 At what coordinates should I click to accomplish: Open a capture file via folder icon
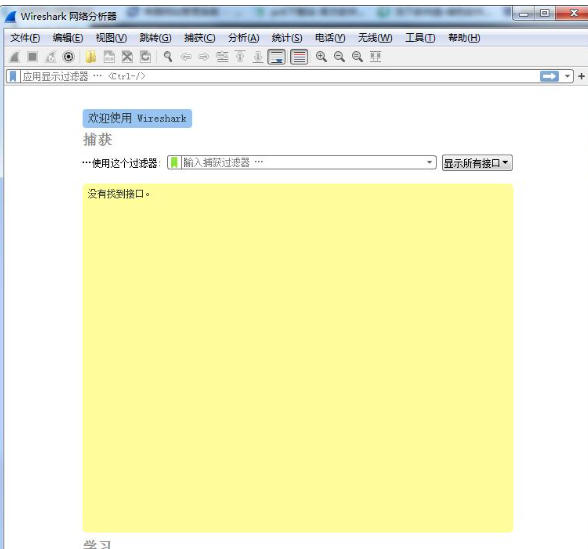(91, 57)
